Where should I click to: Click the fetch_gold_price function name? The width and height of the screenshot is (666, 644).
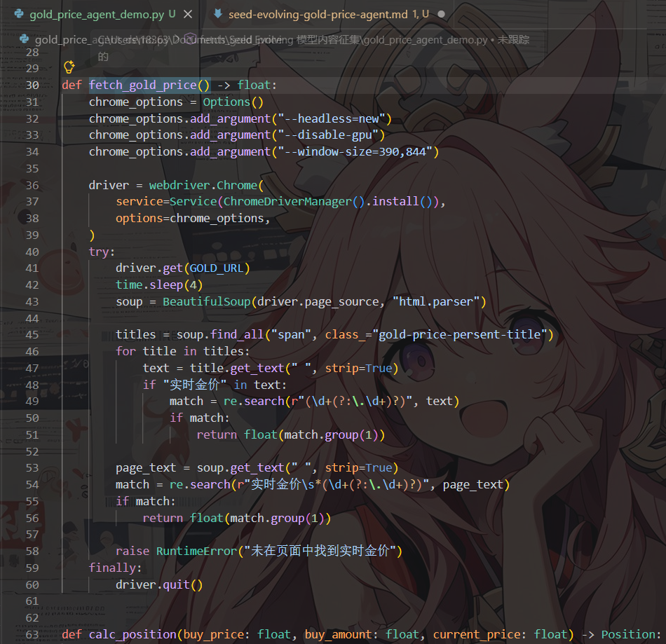pos(143,85)
